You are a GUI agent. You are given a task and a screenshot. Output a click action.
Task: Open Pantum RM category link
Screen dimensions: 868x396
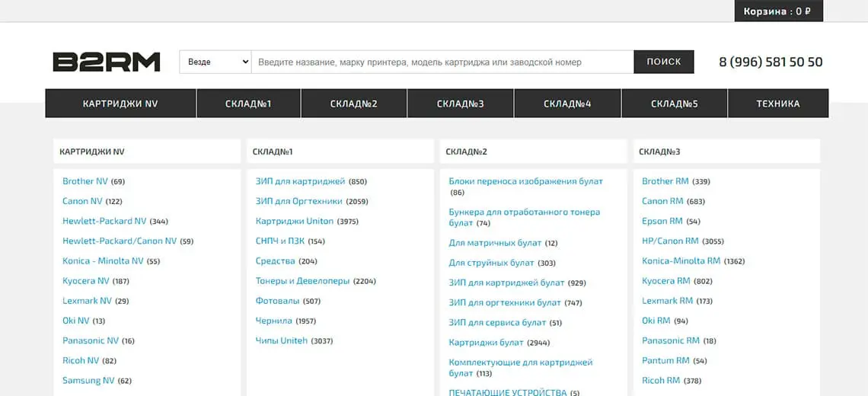[666, 360]
